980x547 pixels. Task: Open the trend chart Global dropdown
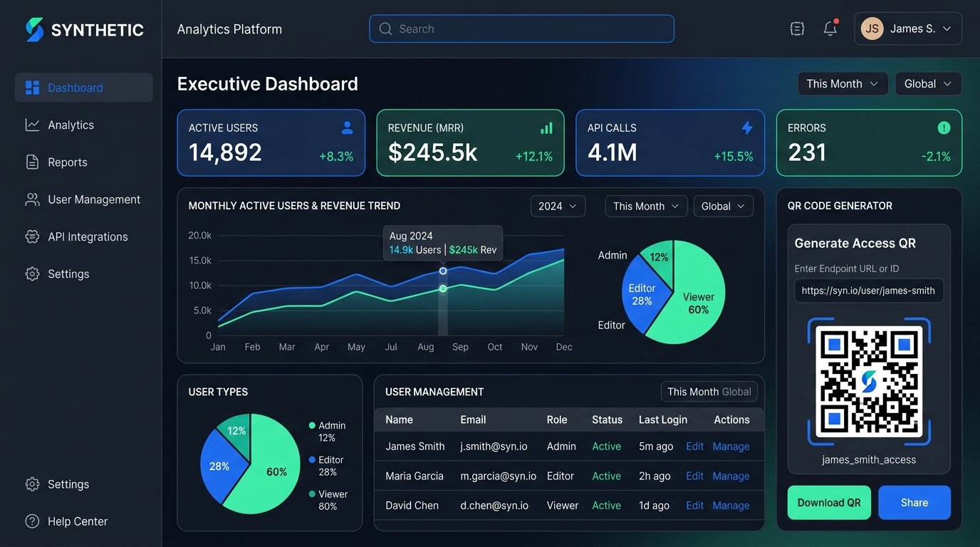click(724, 207)
